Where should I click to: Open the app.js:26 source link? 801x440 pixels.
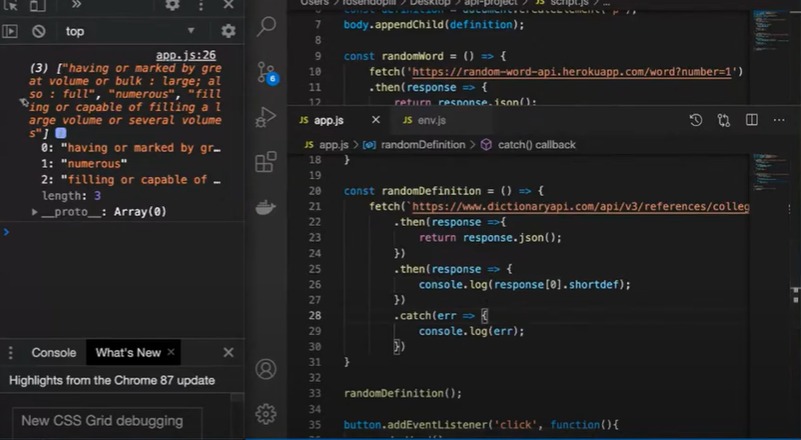pyautogui.click(x=185, y=55)
